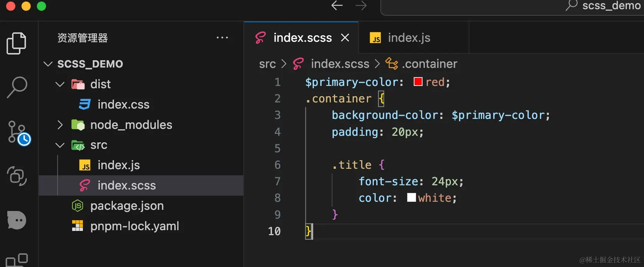
Task: Go forward with the right arrow
Action: (361, 5)
